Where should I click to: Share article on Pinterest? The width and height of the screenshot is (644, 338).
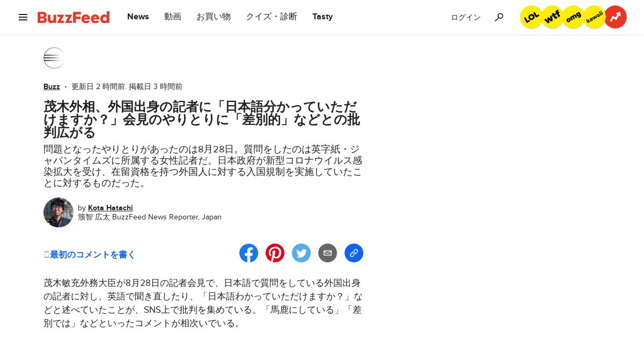click(275, 253)
